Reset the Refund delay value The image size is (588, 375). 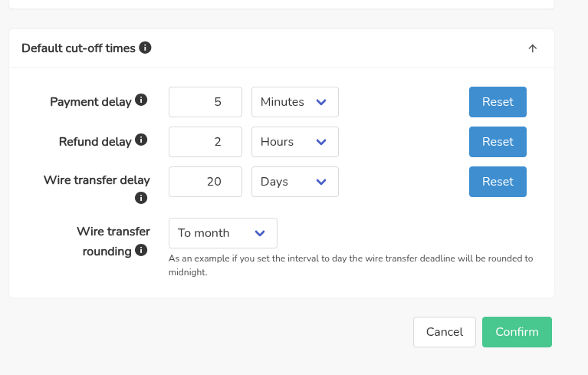498,142
